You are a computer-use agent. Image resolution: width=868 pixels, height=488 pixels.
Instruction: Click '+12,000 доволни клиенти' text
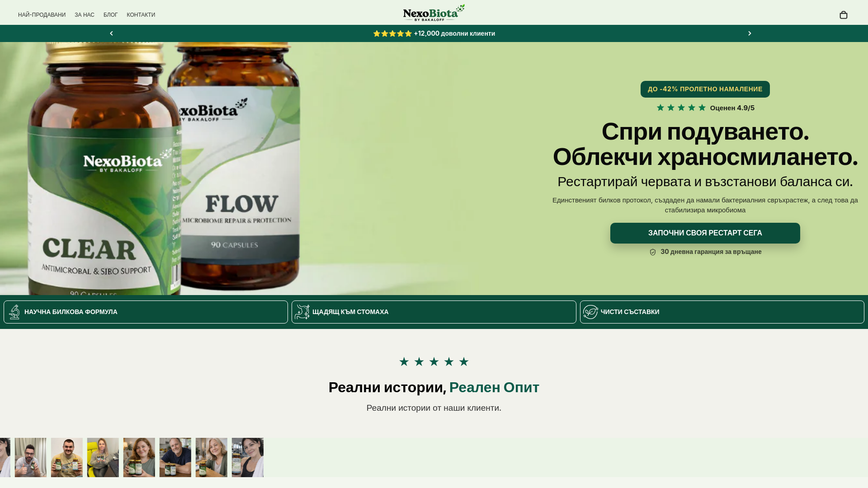(454, 33)
